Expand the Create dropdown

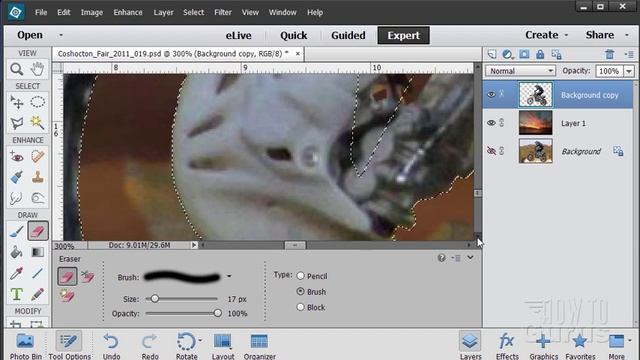(567, 35)
